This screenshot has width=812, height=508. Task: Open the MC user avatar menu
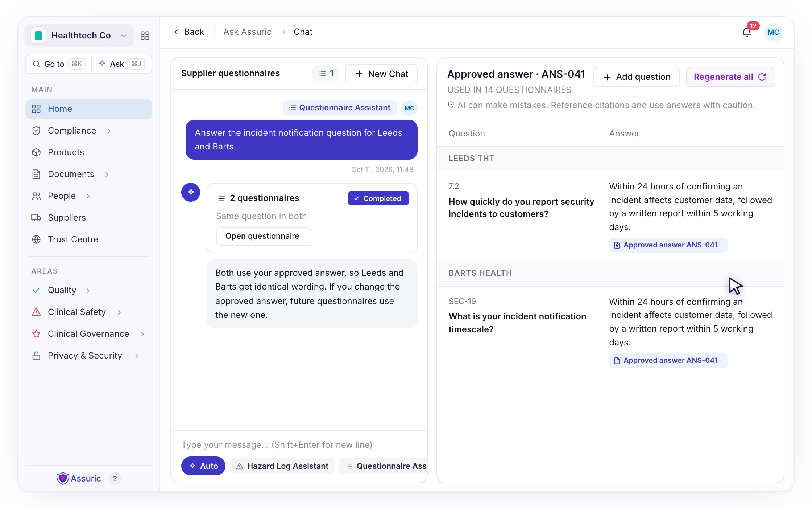pyautogui.click(x=773, y=32)
